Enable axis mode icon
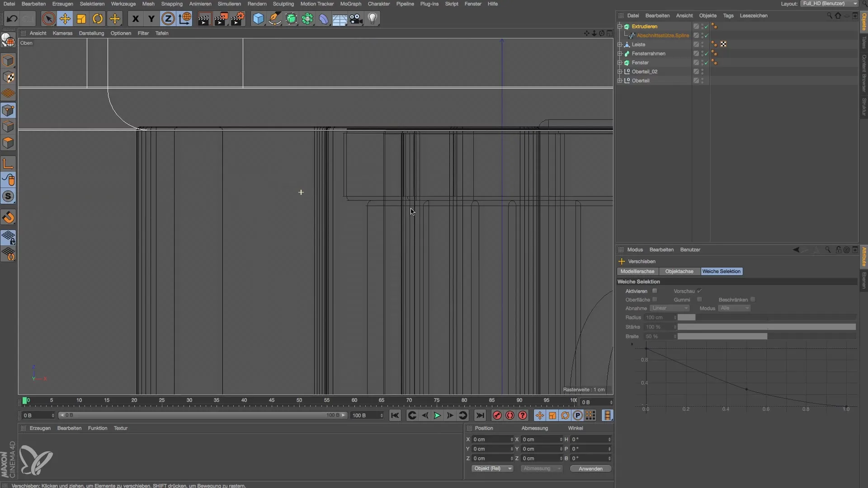Screen dimensions: 868x488 click(x=8, y=163)
